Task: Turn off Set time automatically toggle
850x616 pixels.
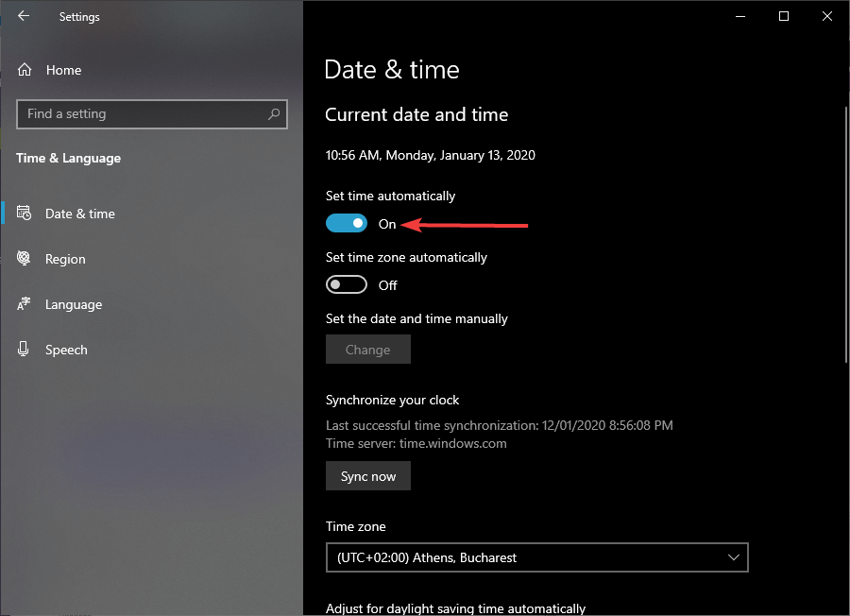Action: pyautogui.click(x=347, y=223)
